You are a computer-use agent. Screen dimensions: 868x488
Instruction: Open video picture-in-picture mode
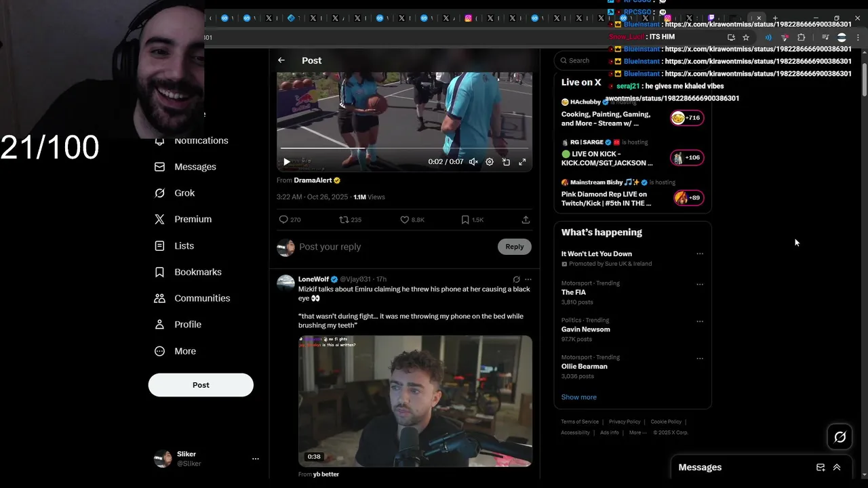coord(506,162)
